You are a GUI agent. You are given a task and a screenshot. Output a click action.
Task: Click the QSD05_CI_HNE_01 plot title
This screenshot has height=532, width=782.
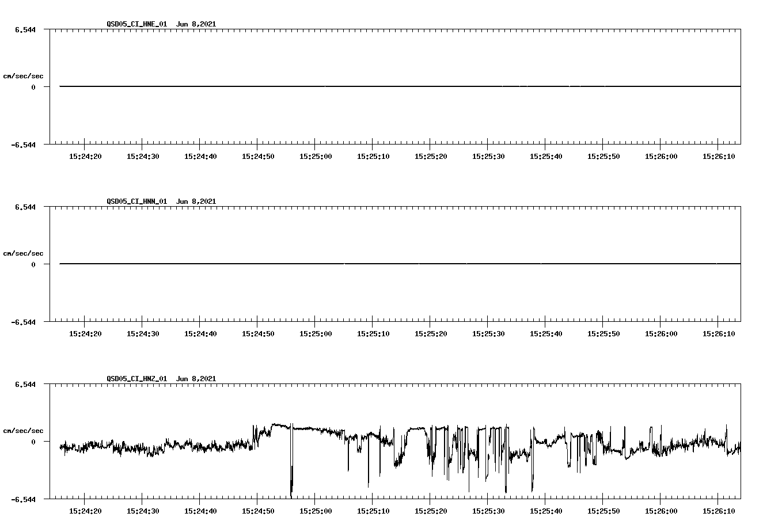[x=161, y=24]
